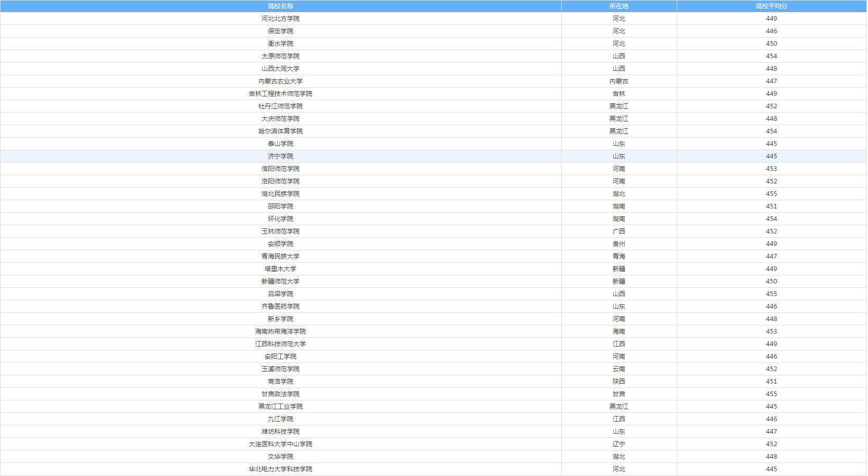The height and width of the screenshot is (476, 868).
Task: Select the highlighted 济宁学院 cell
Action: click(x=280, y=156)
